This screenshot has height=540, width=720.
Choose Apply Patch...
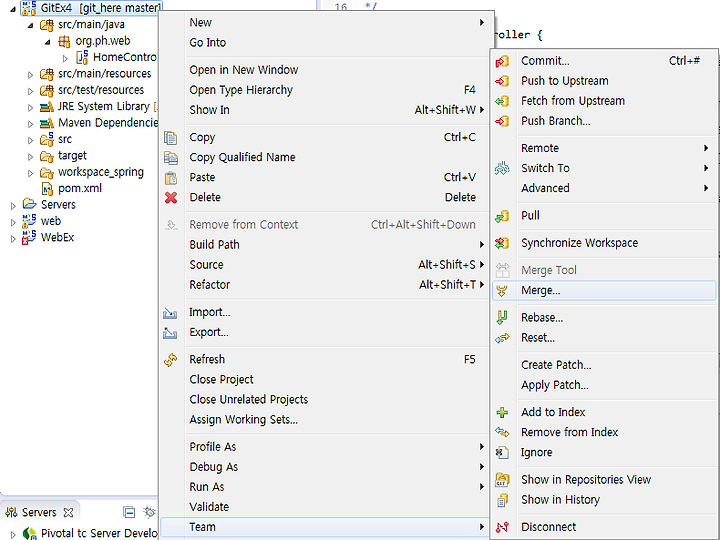coord(604,385)
